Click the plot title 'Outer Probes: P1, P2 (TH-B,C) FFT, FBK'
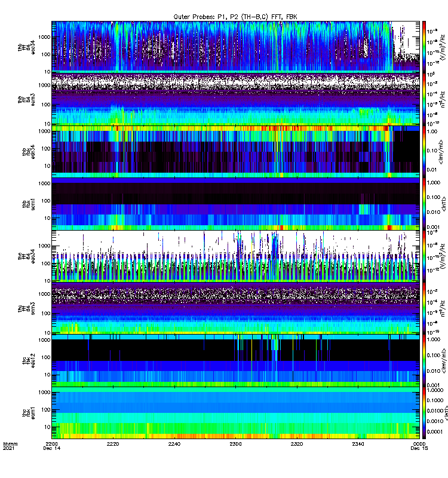Screen dimensions: 448x478 pos(235,17)
